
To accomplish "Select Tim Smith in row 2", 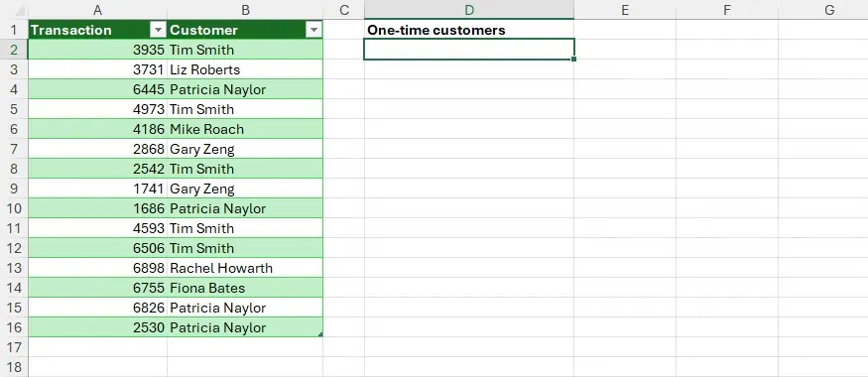I will [x=245, y=50].
